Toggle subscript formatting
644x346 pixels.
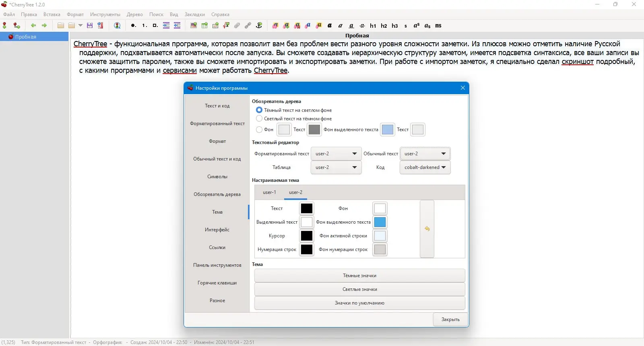(x=427, y=25)
